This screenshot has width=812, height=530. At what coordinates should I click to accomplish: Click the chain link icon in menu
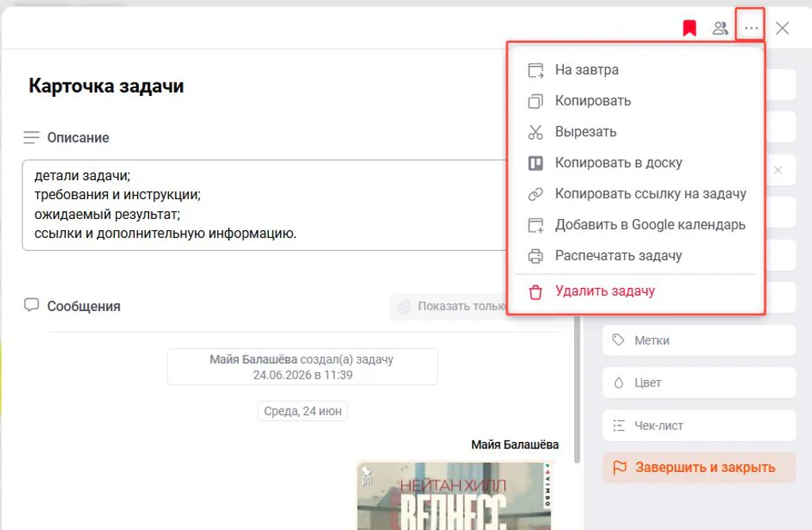click(x=535, y=194)
